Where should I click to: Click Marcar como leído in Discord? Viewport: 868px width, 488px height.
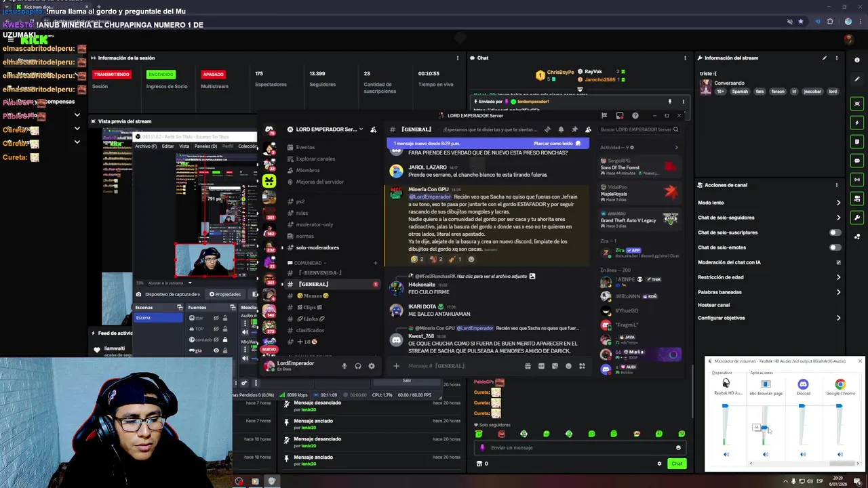pyautogui.click(x=557, y=144)
